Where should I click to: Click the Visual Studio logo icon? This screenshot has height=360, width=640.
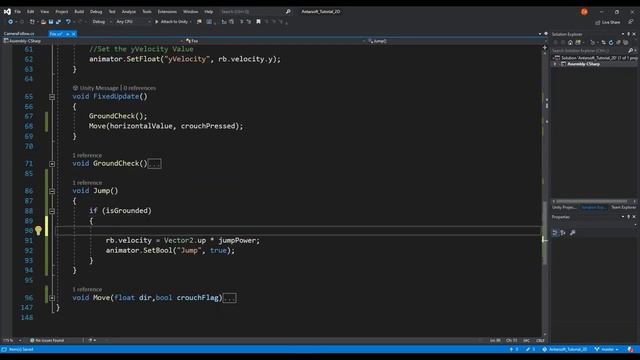click(x=7, y=11)
